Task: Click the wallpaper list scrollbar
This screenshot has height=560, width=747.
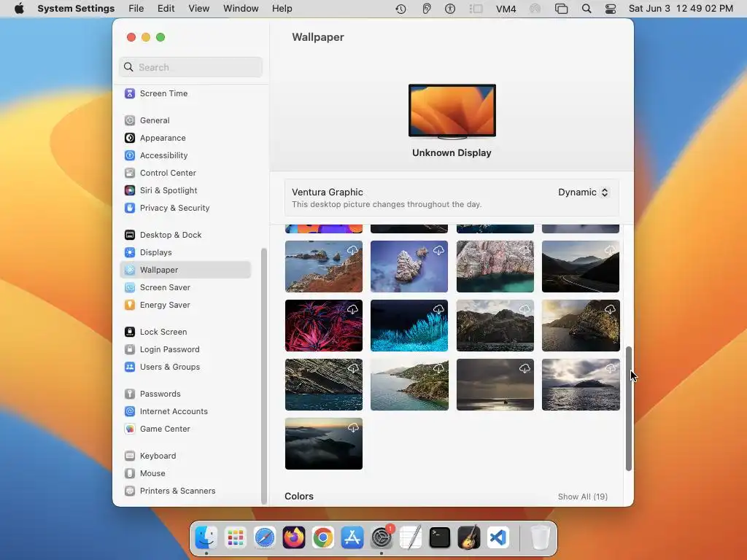Action: (x=629, y=408)
